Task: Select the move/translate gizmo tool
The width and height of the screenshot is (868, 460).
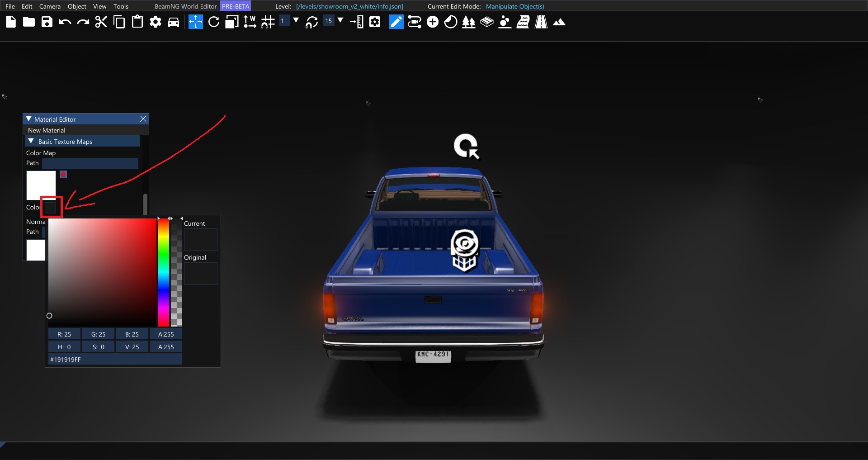Action: pos(196,22)
